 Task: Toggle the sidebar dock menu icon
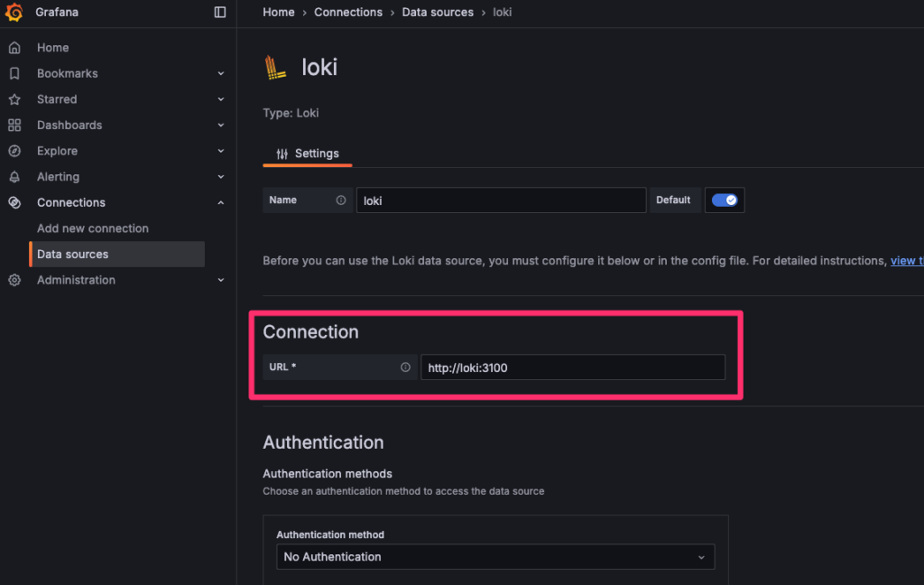(x=220, y=12)
